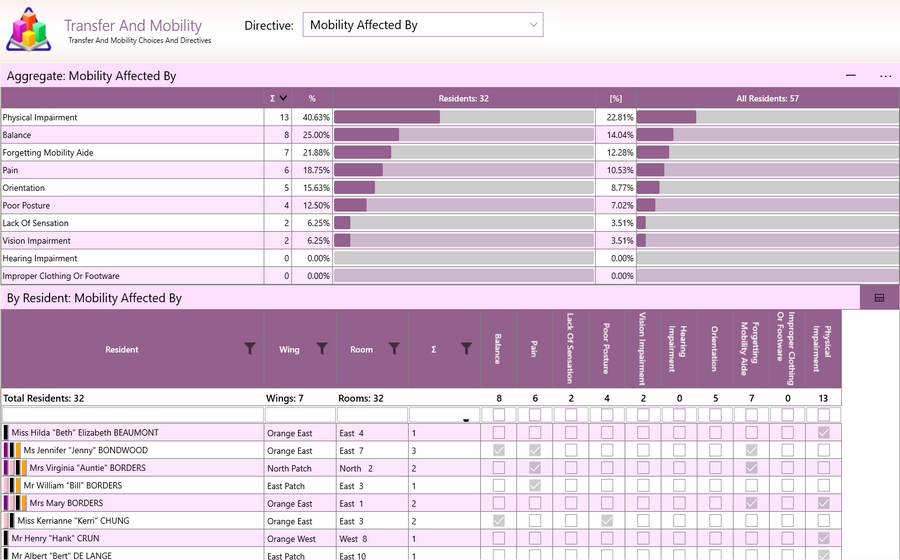
Task: Toggle Forgetting Mobility Aide for Mary Borders
Action: tap(751, 503)
